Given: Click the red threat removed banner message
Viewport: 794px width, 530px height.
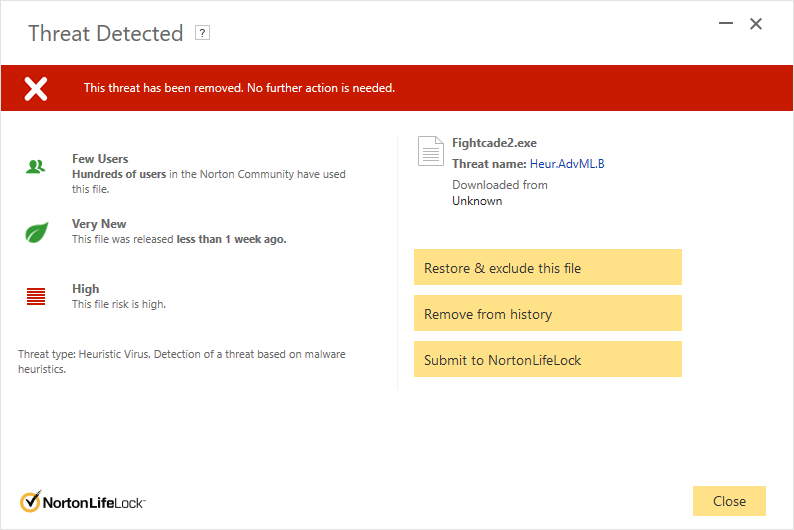Looking at the screenshot, I should pos(239,88).
